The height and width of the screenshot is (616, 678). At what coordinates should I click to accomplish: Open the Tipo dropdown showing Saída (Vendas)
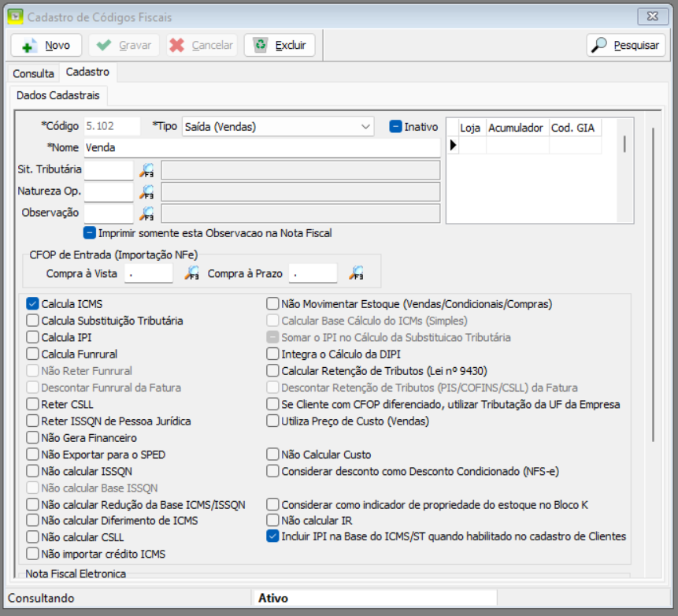coord(278,127)
